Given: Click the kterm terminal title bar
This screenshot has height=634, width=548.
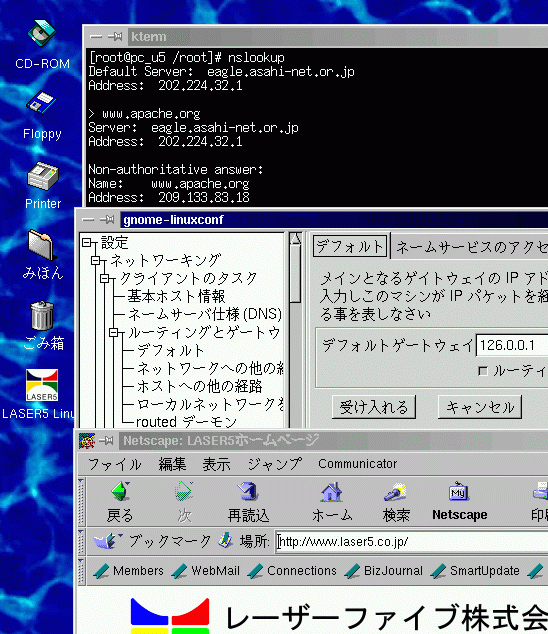Looking at the screenshot, I should click(338, 37).
